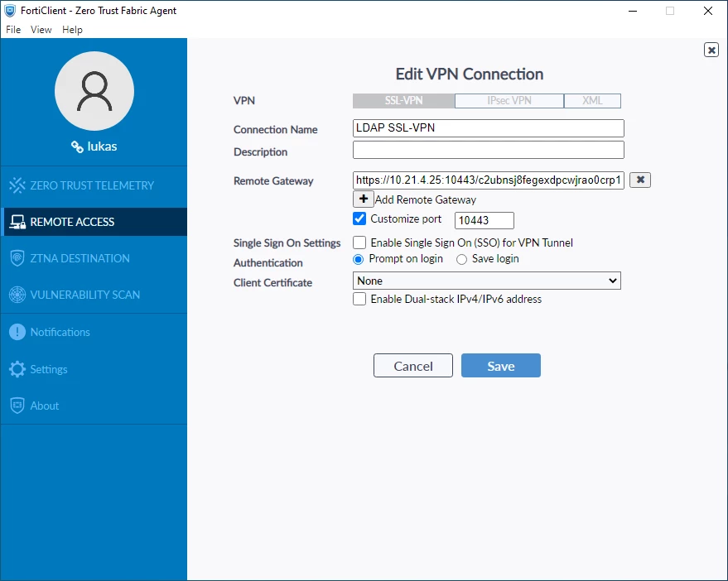Remove the remote gateway with the X button
This screenshot has height=581, width=728.
coord(640,180)
